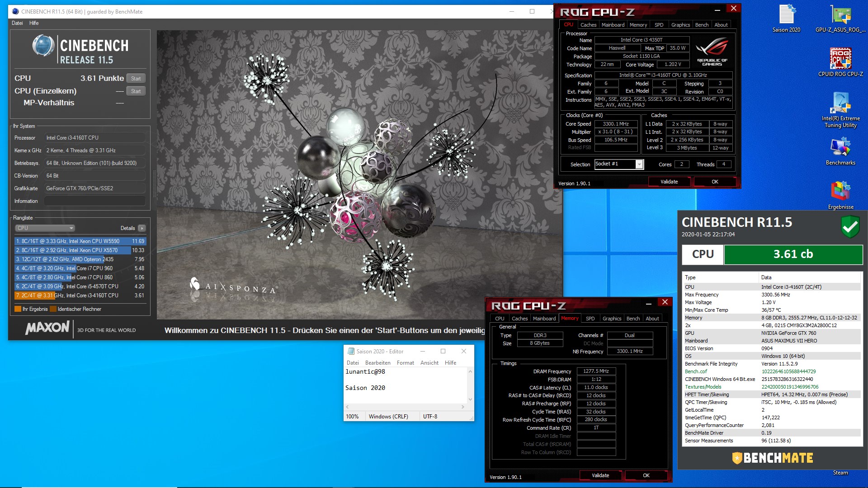Open About tab in top CPU-Z
The width and height of the screenshot is (868, 488).
tap(721, 25)
